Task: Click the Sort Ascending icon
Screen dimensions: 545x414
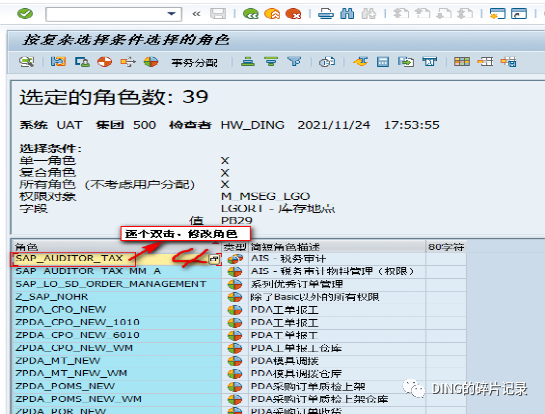Action: click(248, 62)
